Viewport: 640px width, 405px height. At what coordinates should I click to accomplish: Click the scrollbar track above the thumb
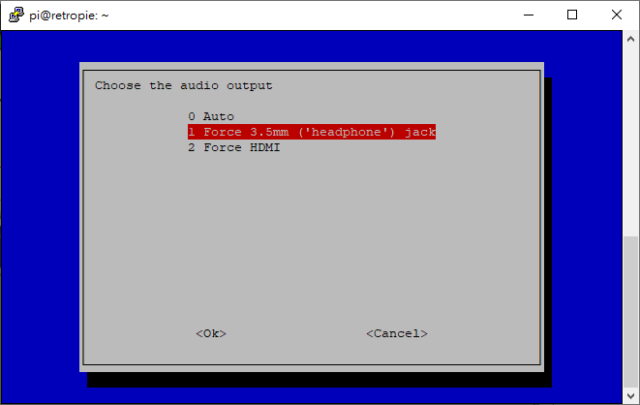[631, 141]
